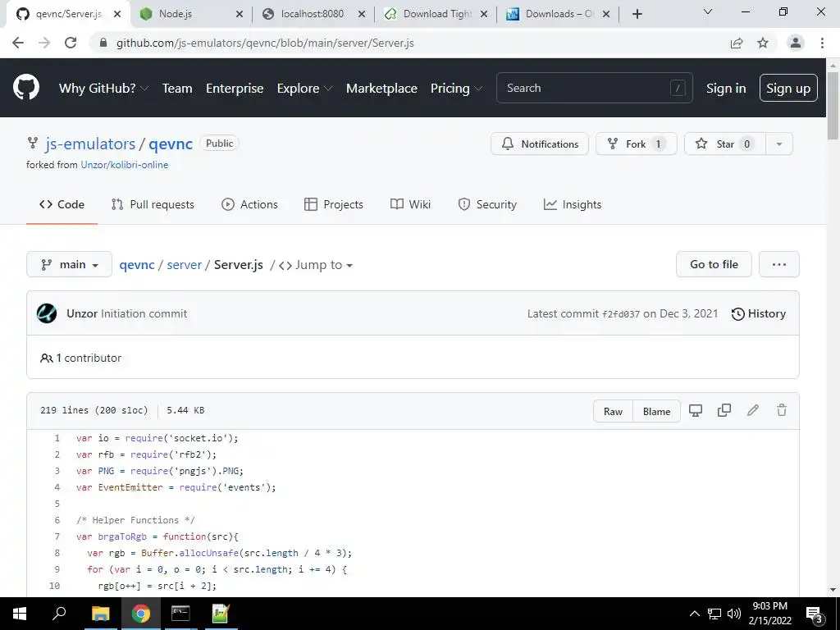The height and width of the screenshot is (630, 840).
Task: Switch to the localhost:8080 tab
Action: point(313,14)
